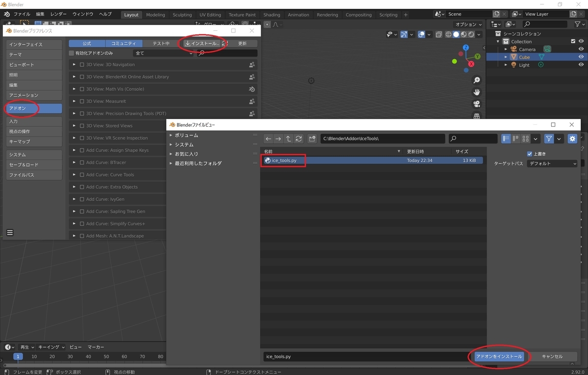Toggle 有効化アドオンのみ checkbox
This screenshot has height=375, width=588.
72,53
